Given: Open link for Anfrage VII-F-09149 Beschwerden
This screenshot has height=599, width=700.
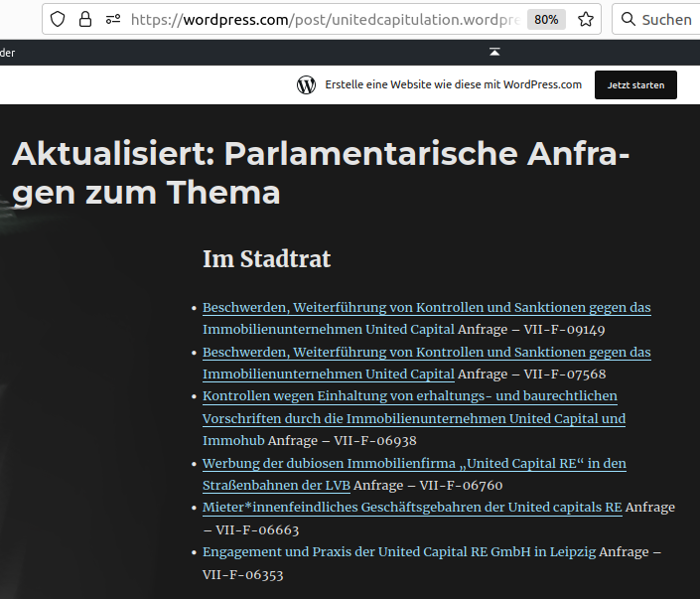Looking at the screenshot, I should click(x=426, y=318).
